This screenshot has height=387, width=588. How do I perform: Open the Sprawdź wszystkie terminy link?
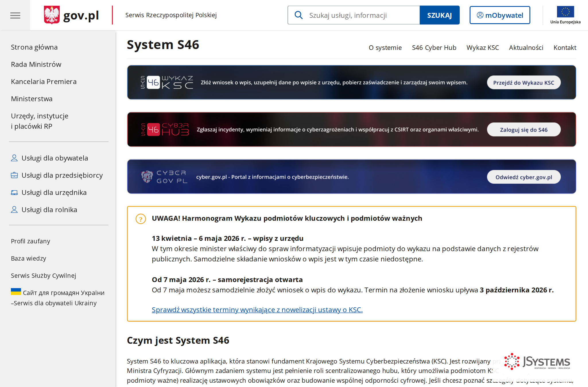tap(257, 310)
